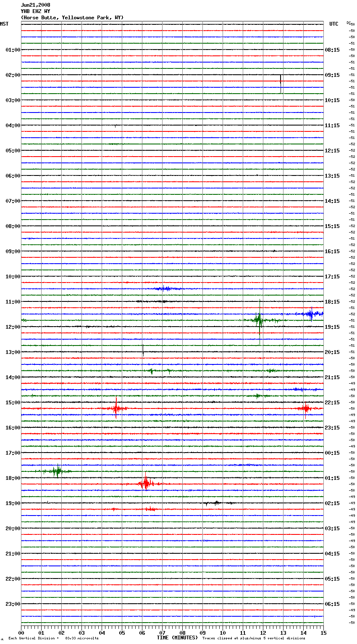Screen dimensions: 357x644
Task: Click the UTC time zone label
Action: pyautogui.click(x=333, y=24)
